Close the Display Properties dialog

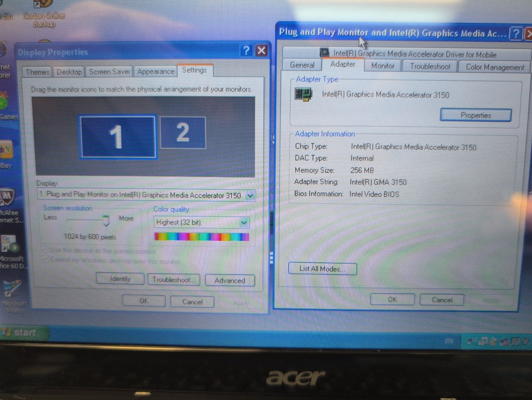[x=262, y=50]
